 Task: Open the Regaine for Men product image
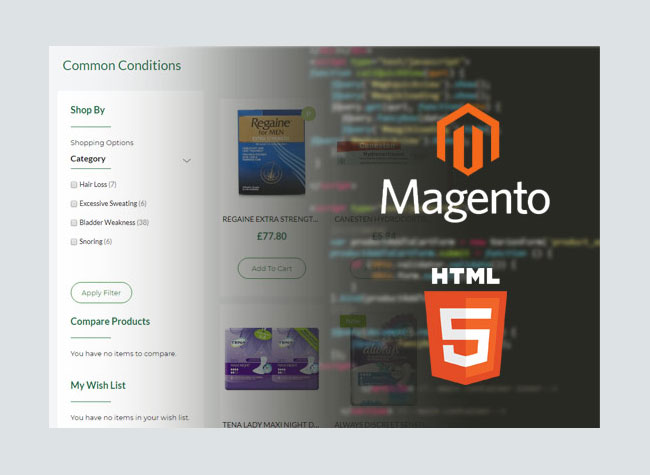[272, 151]
